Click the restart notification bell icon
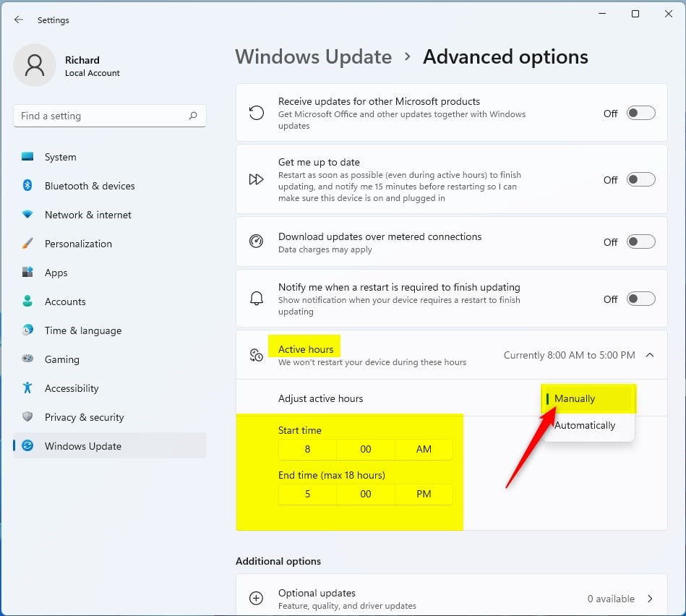Viewport: 686px width, 616px height. click(257, 299)
